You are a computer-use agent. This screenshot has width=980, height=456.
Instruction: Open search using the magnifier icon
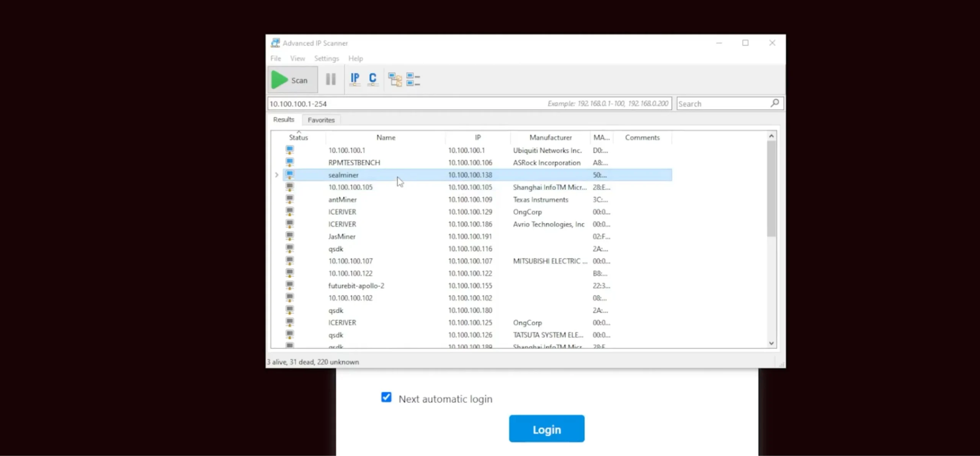(x=774, y=103)
